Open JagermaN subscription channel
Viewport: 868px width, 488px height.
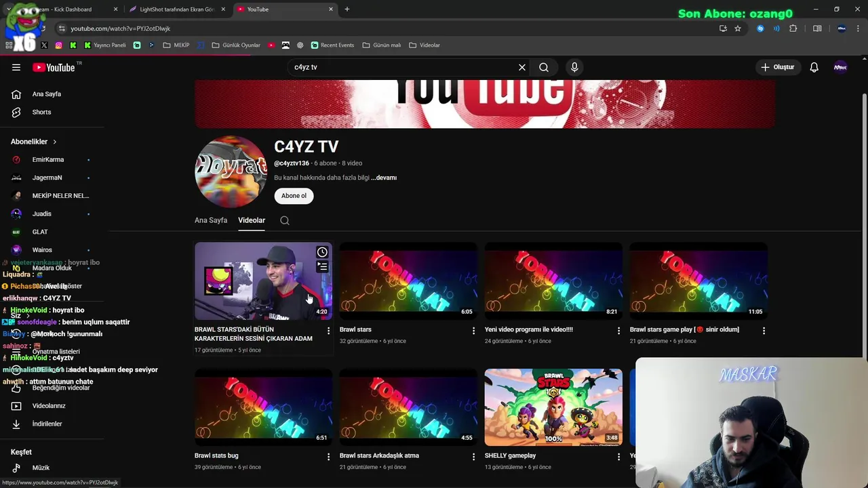click(47, 178)
